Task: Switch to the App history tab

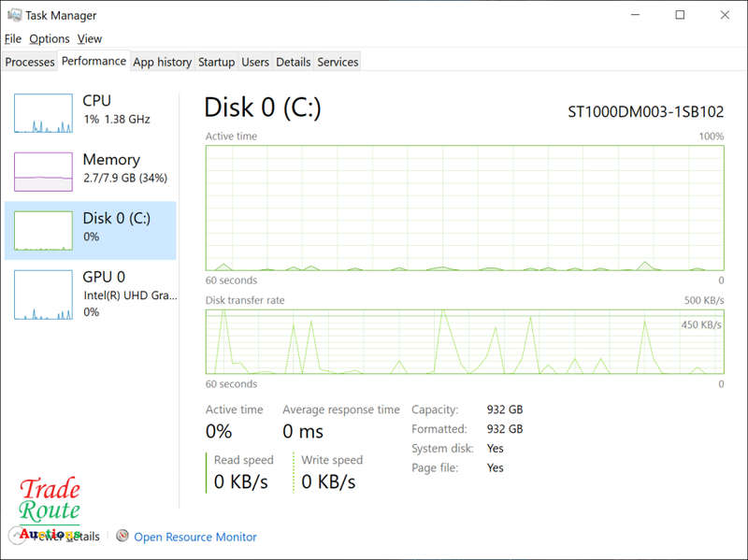Action: point(162,62)
